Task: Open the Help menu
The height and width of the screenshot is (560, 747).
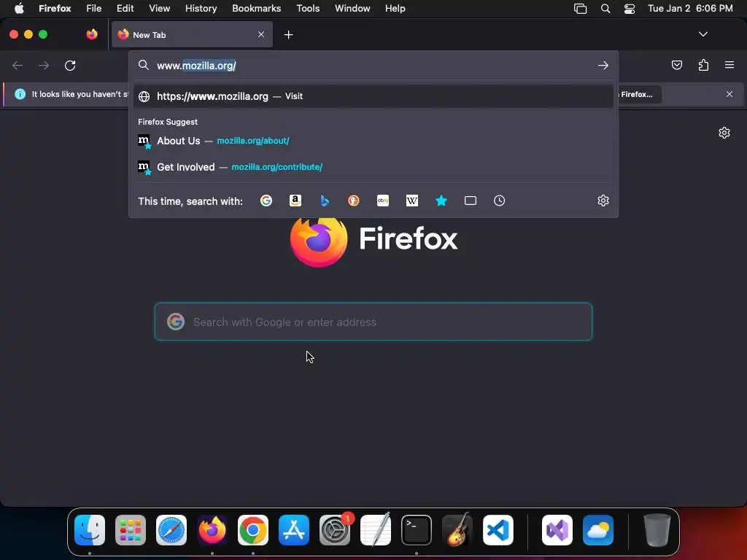Action: (x=395, y=9)
